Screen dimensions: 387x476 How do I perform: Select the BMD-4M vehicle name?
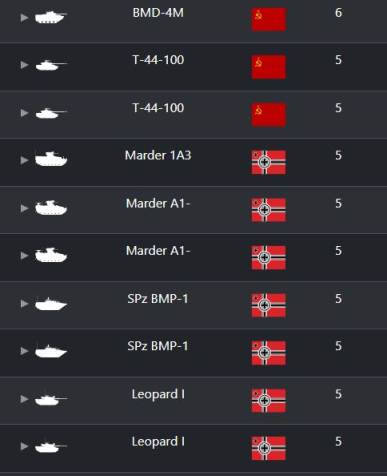[158, 13]
